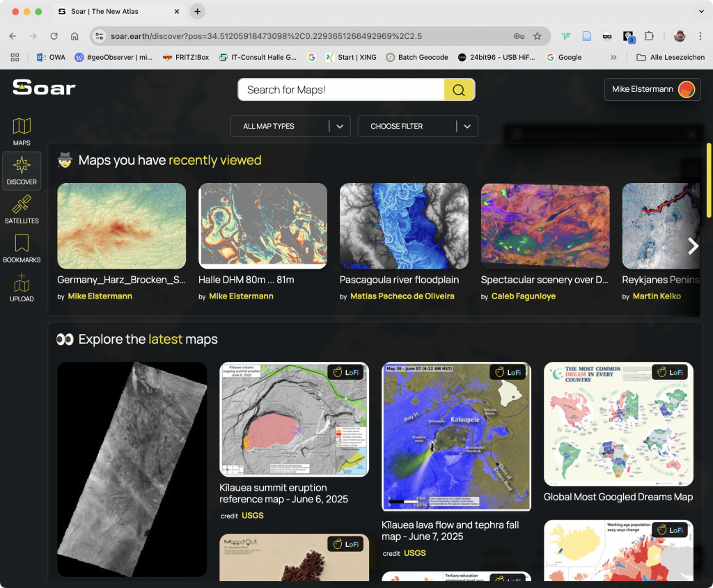Open the unlabeled Google G bookmark
The image size is (713, 588).
point(311,57)
